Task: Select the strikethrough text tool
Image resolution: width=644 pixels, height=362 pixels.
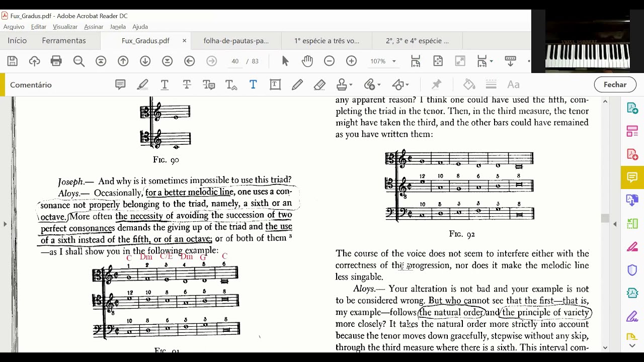Action: pyautogui.click(x=187, y=84)
